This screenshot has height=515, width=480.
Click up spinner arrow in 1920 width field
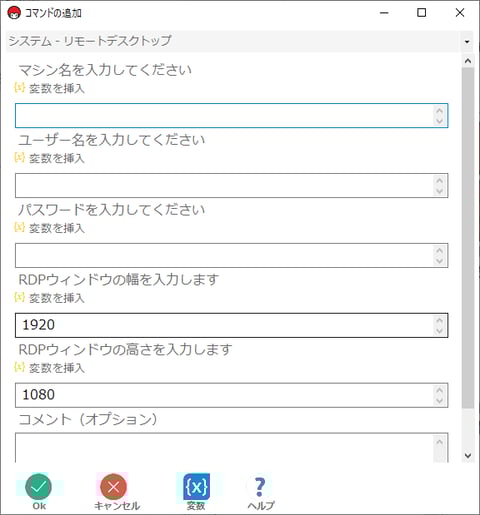pos(439,320)
